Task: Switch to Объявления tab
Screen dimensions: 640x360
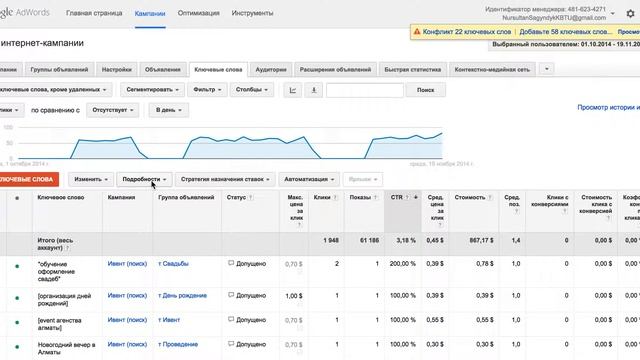Action: point(162,69)
